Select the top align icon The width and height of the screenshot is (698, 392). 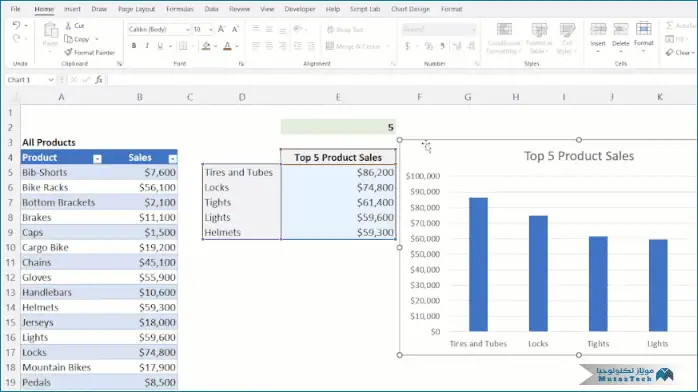point(256,29)
